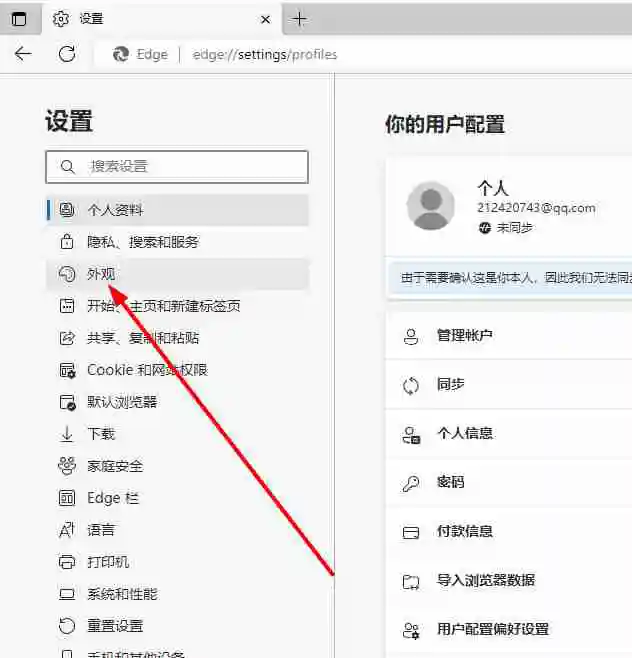This screenshot has width=632, height=658.
Task: Click the sync arrows icon beside 同步
Action: point(411,386)
